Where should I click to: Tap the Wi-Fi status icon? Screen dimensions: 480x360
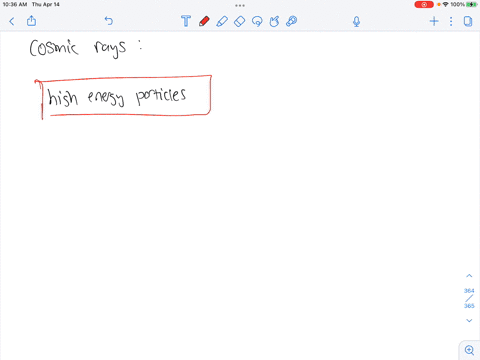(x=445, y=5)
